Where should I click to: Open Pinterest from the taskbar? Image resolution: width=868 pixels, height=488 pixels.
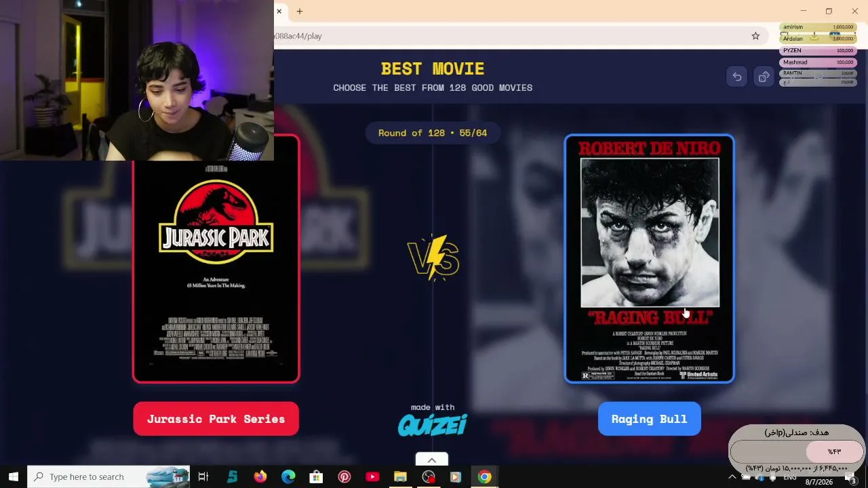[344, 476]
